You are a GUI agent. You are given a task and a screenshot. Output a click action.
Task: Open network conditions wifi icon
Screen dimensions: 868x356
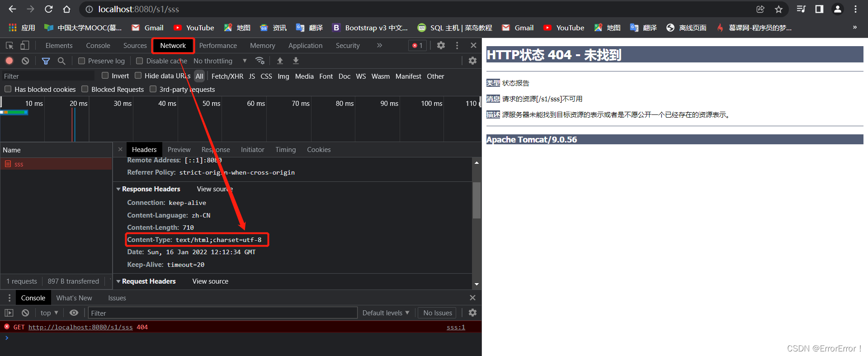click(259, 61)
